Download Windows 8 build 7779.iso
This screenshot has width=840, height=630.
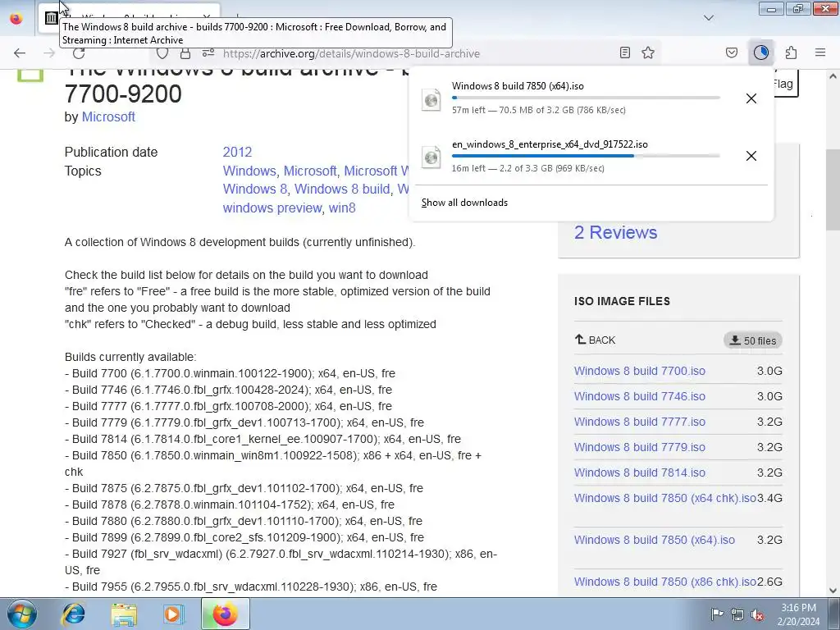640,447
